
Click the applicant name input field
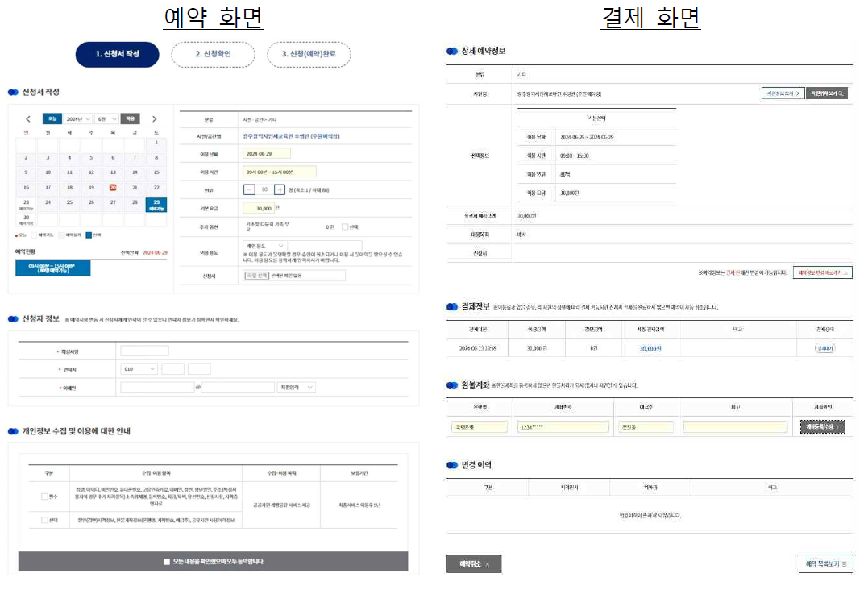[144, 351]
